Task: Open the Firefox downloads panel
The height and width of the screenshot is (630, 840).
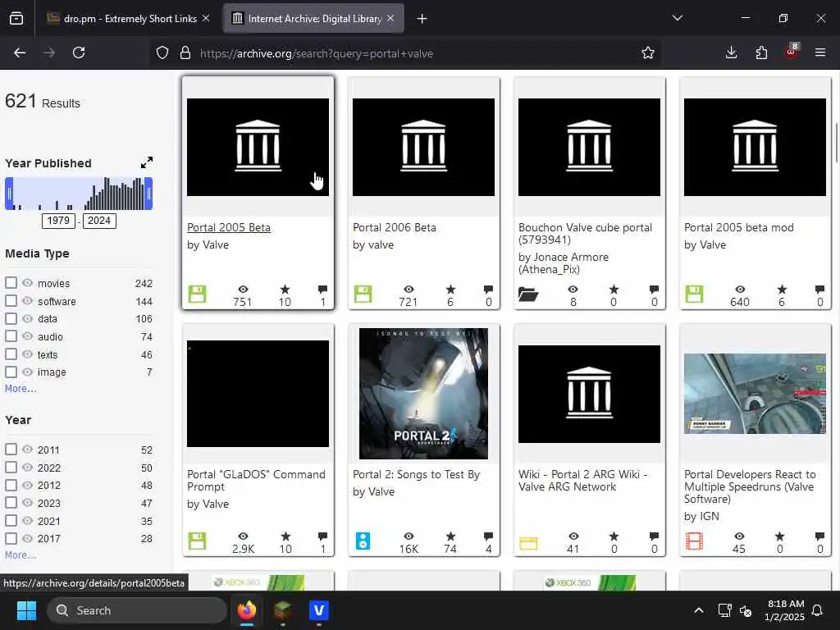Action: [x=731, y=52]
